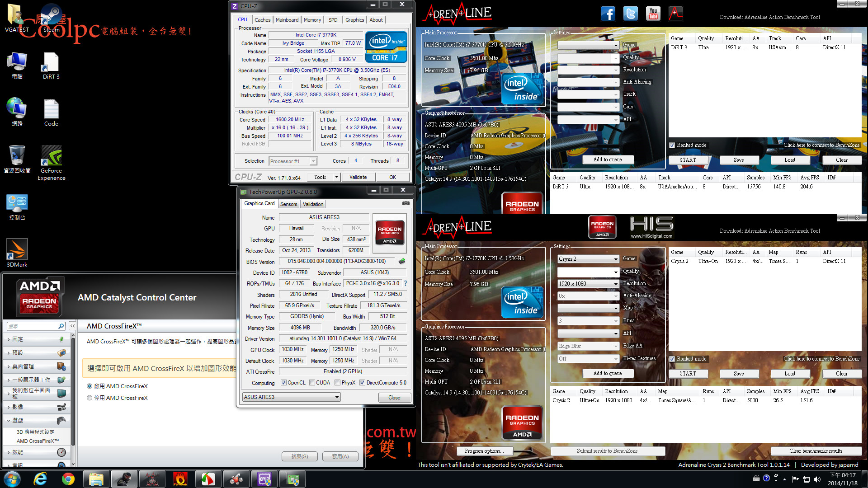Click the Validate button in CPU-Z
The width and height of the screenshot is (868, 488).
[x=358, y=177]
